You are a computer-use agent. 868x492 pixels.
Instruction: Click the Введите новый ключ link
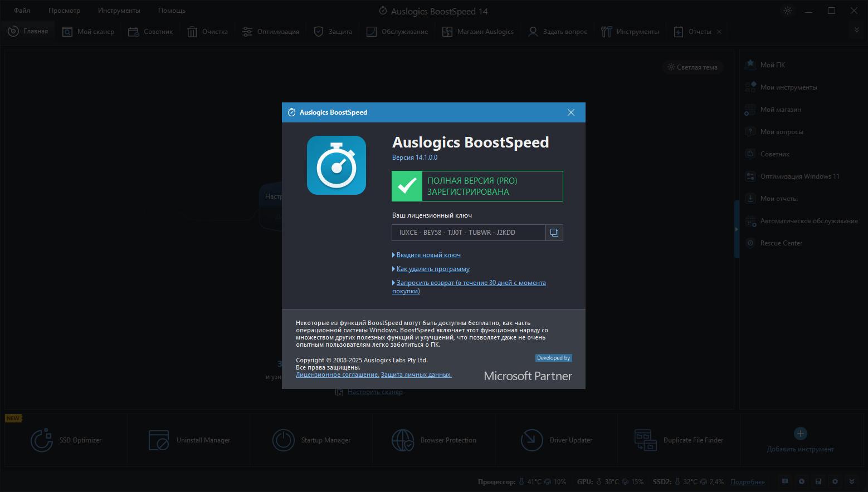coord(428,255)
